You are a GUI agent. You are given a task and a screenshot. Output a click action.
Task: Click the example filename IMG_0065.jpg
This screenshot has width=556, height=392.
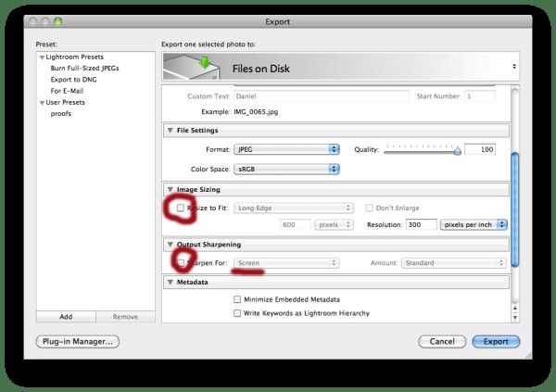256,112
